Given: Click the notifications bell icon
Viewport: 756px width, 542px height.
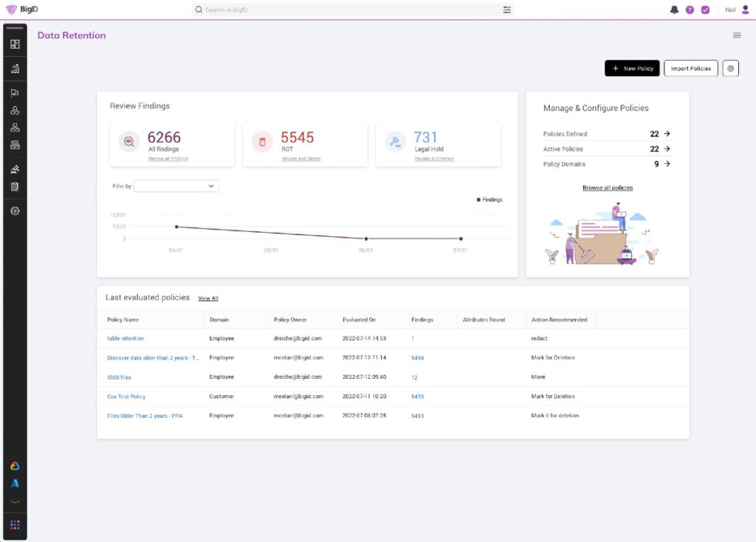Looking at the screenshot, I should click(674, 10).
